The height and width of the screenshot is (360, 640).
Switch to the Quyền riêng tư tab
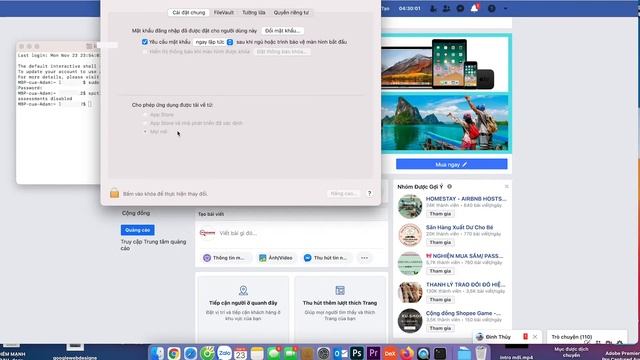tap(291, 13)
